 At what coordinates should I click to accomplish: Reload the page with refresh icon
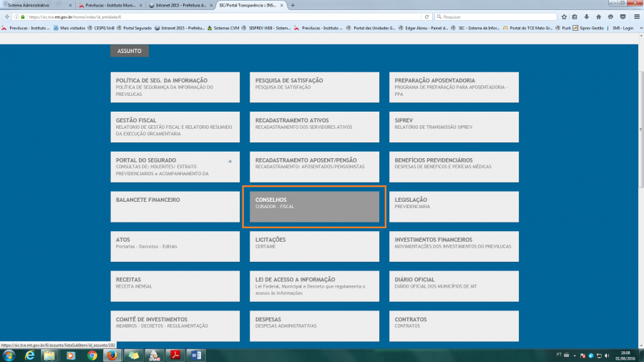pyautogui.click(x=427, y=16)
